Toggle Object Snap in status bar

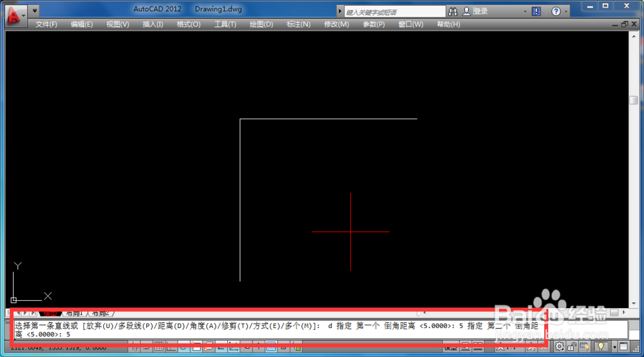click(196, 347)
